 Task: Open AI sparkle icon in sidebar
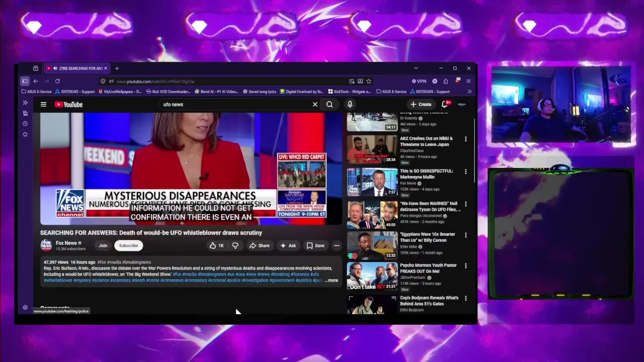coord(25,103)
